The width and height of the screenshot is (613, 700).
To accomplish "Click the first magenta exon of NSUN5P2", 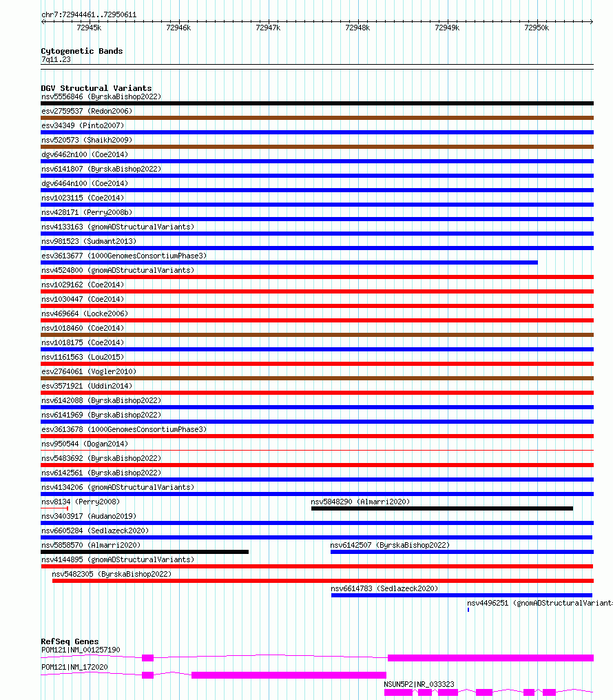I will (x=398, y=692).
